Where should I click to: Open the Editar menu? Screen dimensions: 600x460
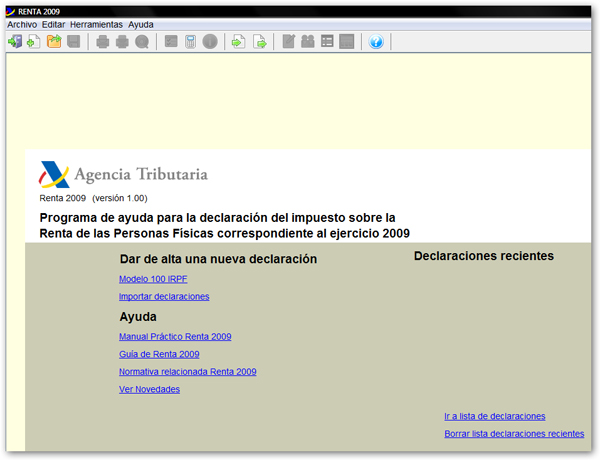click(x=54, y=24)
